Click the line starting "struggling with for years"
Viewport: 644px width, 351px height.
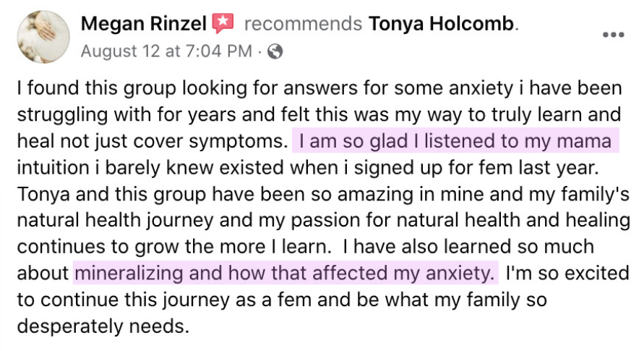(x=318, y=114)
